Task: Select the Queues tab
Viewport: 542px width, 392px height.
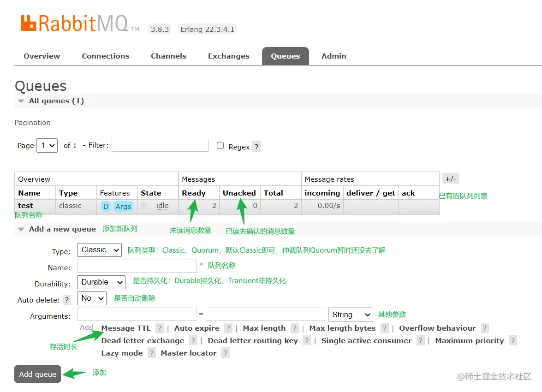Action: (286, 56)
